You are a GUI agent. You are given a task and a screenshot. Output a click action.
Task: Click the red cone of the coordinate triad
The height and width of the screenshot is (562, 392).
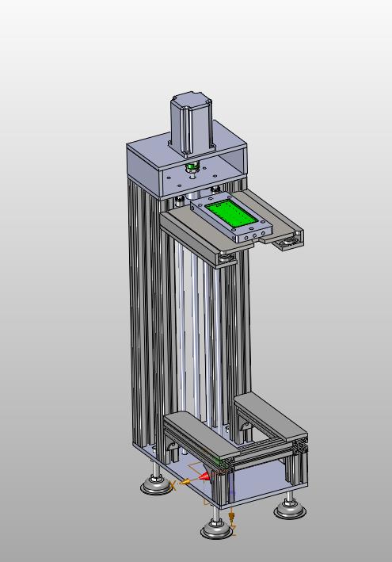point(204,476)
